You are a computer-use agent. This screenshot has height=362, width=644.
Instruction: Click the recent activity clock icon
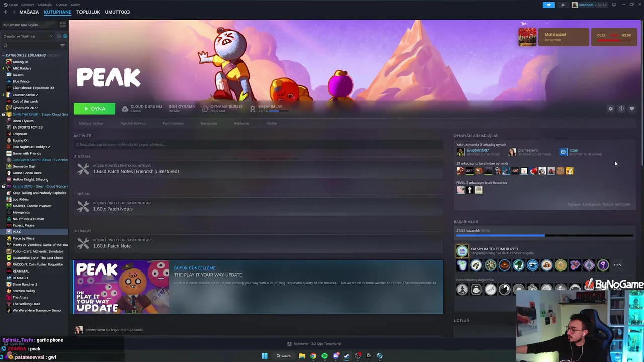coord(59,36)
